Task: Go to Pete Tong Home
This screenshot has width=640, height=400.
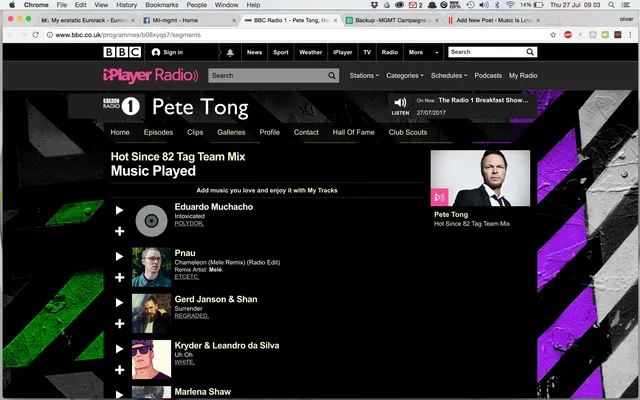Action: [120, 132]
